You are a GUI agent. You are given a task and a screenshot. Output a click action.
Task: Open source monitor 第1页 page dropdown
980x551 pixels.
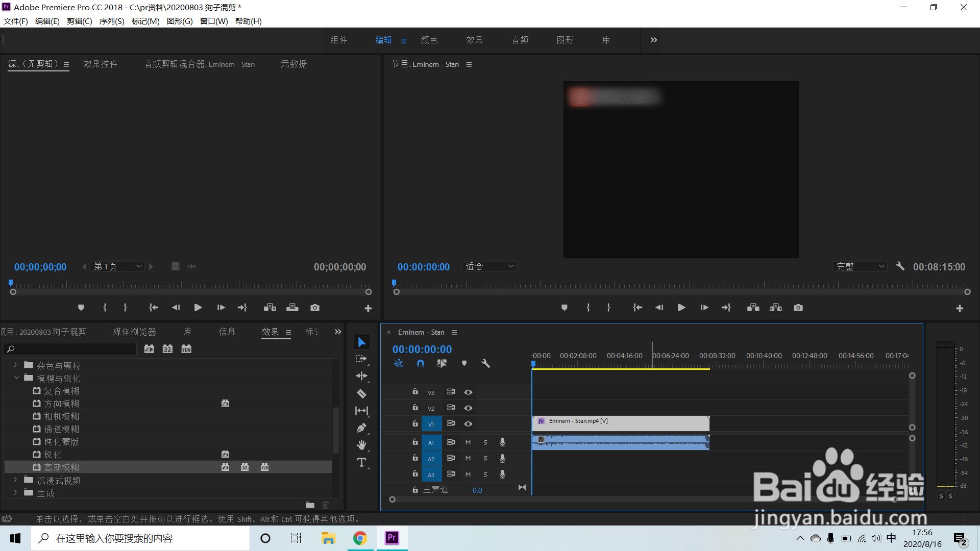(x=118, y=266)
